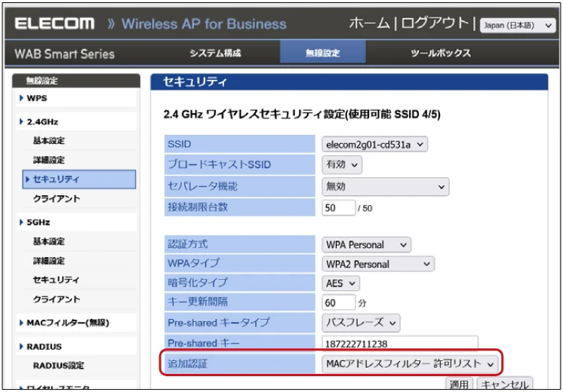
Task: Click the WAB Smart Series label
Action: tap(65, 54)
